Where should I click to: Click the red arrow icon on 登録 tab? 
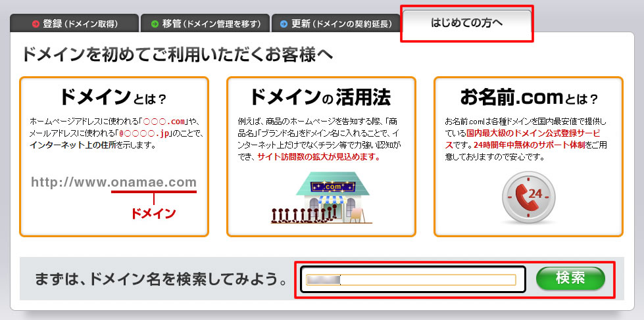(x=36, y=24)
